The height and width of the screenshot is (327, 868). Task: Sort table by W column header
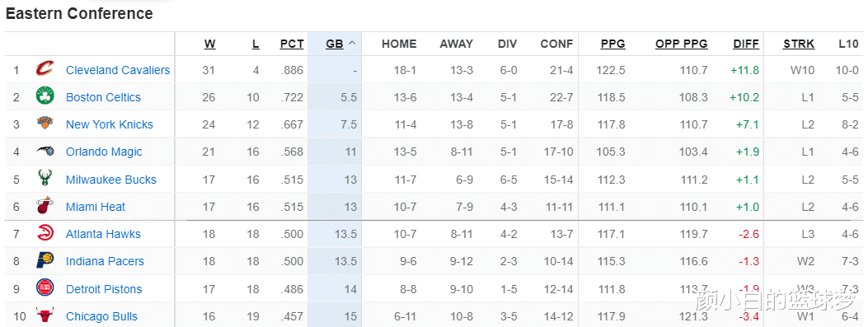(210, 44)
